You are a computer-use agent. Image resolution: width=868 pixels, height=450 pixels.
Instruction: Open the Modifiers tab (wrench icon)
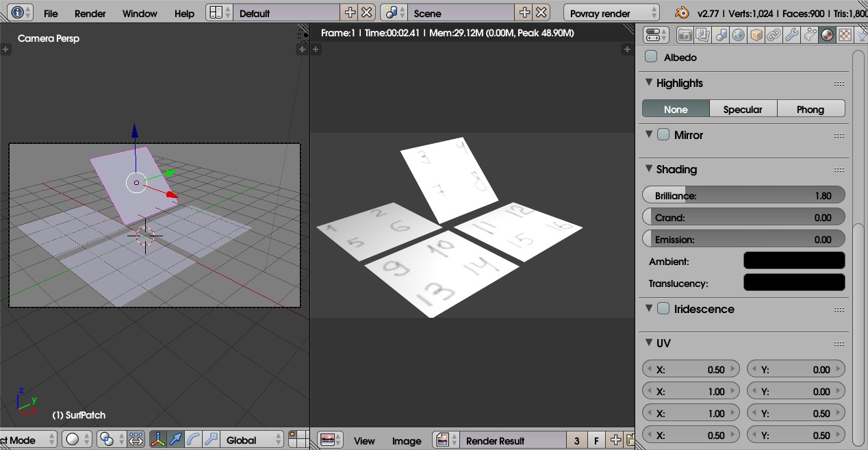791,35
